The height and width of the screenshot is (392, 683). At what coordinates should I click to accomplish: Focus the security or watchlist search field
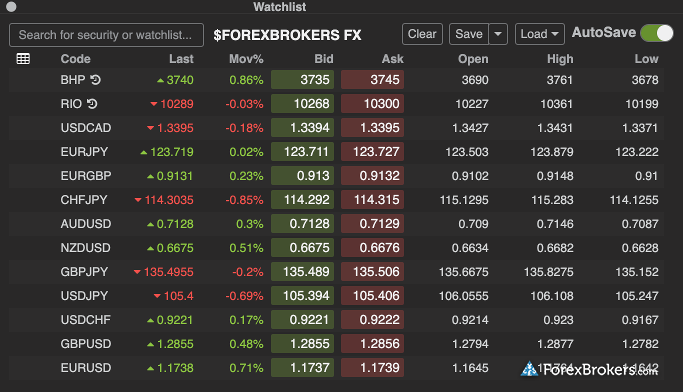click(106, 35)
